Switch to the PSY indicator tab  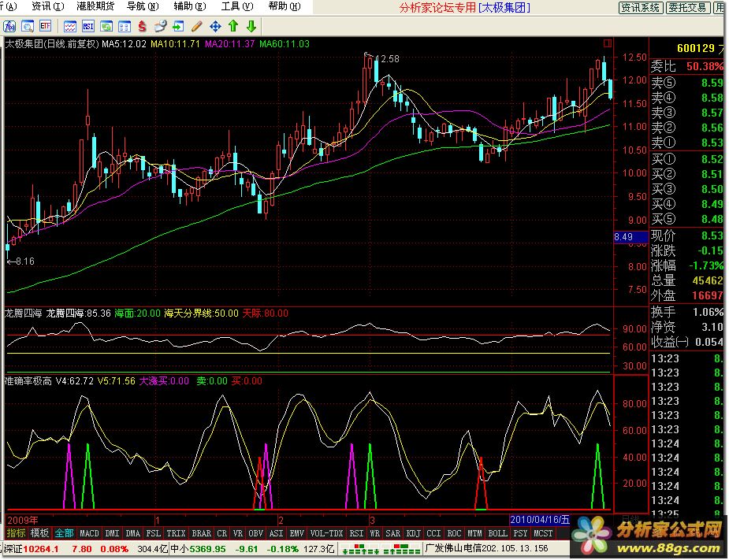pyautogui.click(x=520, y=533)
